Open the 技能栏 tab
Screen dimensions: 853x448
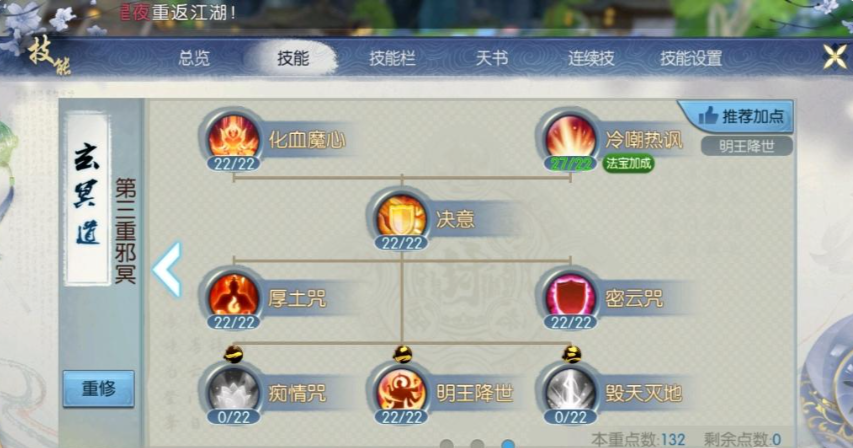[392, 58]
